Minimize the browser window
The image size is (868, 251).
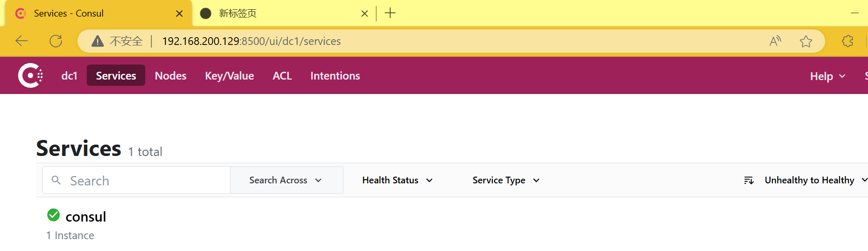pos(855,13)
